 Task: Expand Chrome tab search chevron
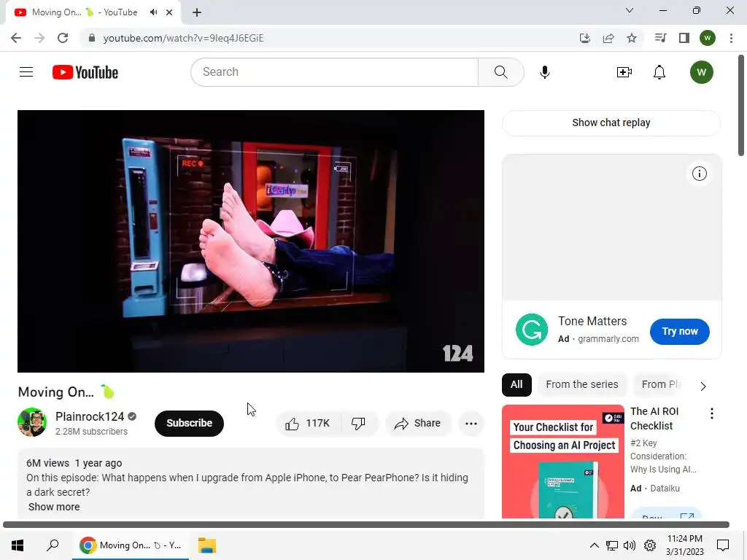coord(630,10)
